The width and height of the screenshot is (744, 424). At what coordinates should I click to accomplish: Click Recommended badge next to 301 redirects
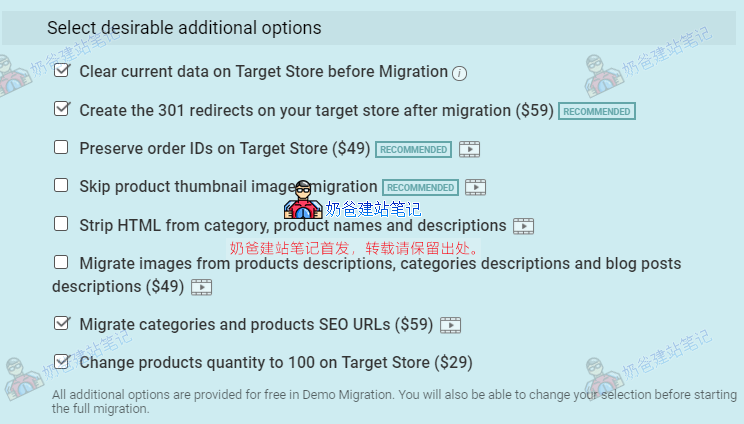coord(597,111)
